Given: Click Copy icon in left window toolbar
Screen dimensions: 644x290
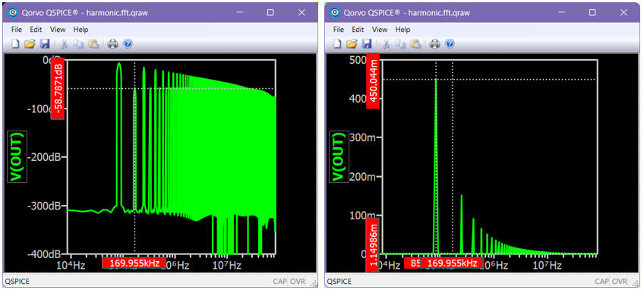Looking at the screenshot, I should 77,43.
